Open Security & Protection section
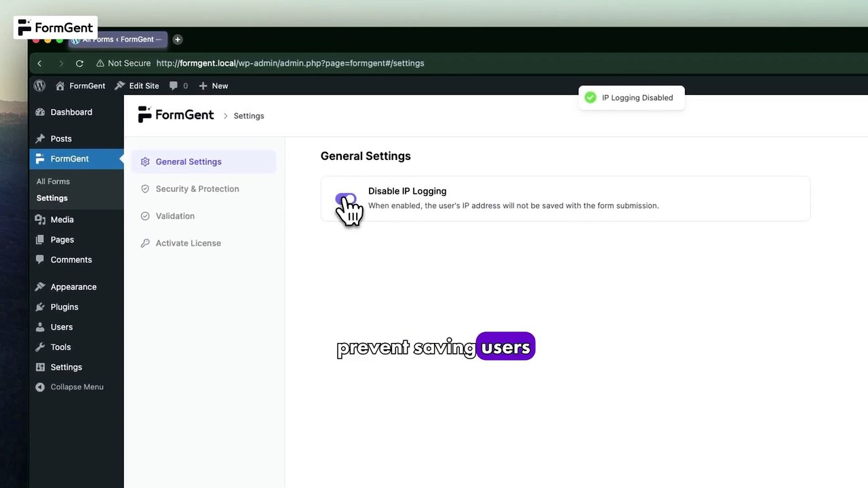Screen dimensions: 868x488 click(x=203, y=188)
